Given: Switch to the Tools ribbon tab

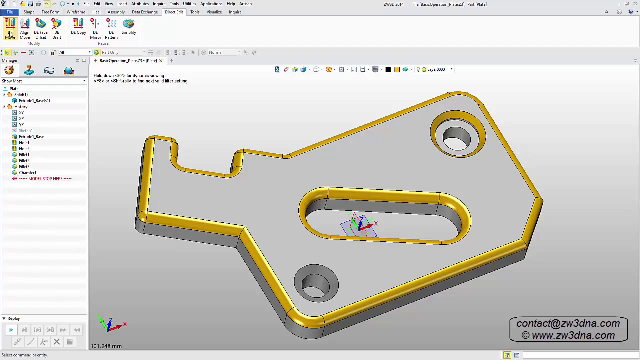Looking at the screenshot, I should tap(194, 12).
